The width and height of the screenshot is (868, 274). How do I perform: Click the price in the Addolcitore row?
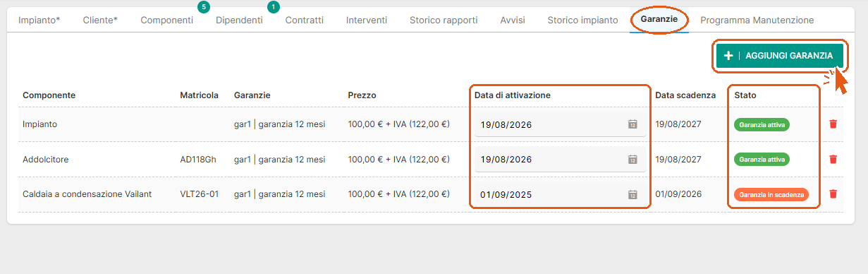point(398,159)
